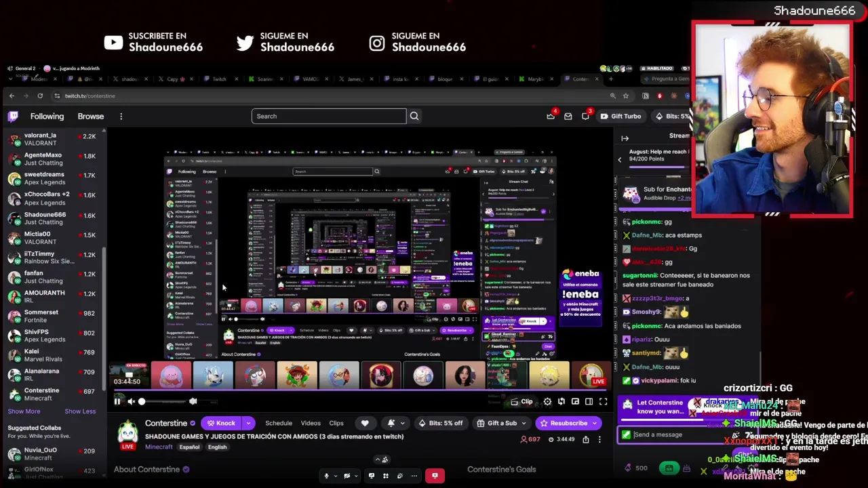The height and width of the screenshot is (488, 868).
Task: Click the English tag
Action: [217, 447]
